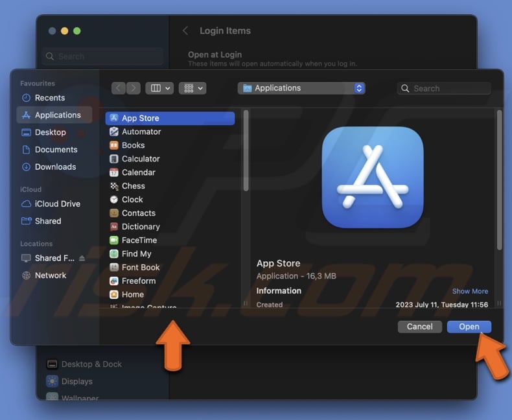Select the Find My row text
The image size is (512, 420).
pyautogui.click(x=137, y=254)
